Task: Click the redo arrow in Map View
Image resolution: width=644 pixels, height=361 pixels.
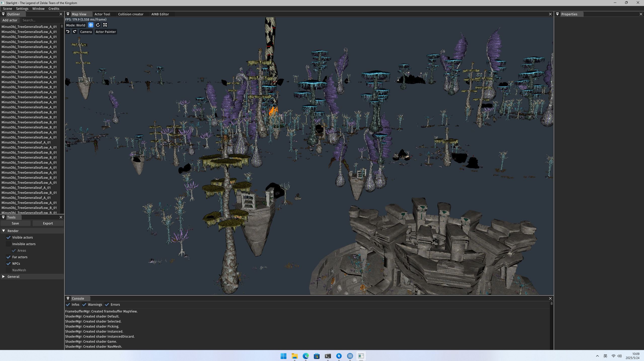Action: click(x=74, y=32)
